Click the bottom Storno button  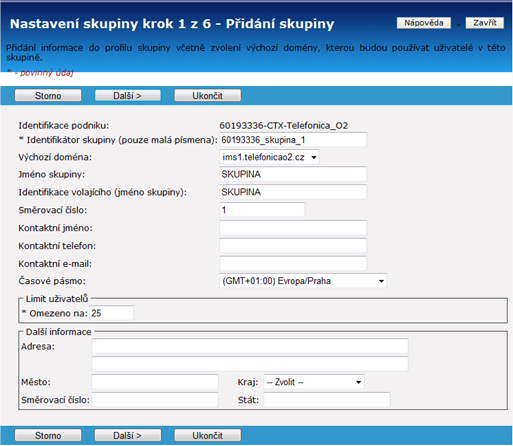click(48, 435)
